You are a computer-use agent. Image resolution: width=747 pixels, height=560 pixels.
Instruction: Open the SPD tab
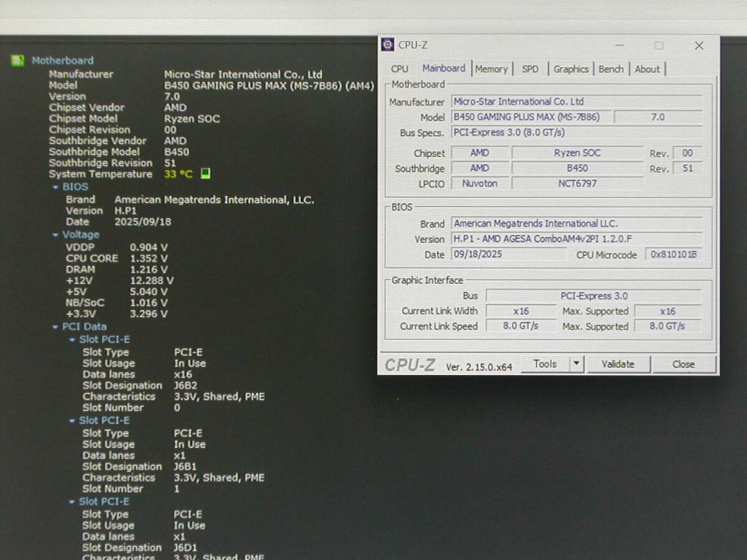coord(530,69)
